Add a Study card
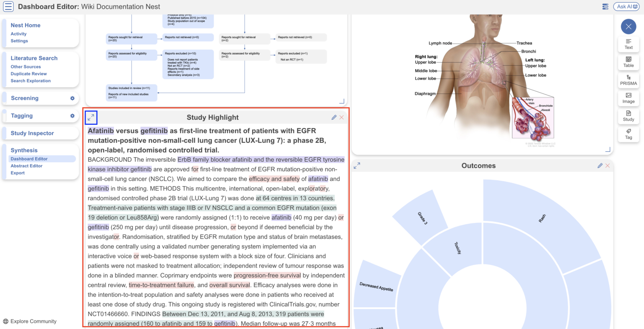644x329 pixels. point(628,116)
